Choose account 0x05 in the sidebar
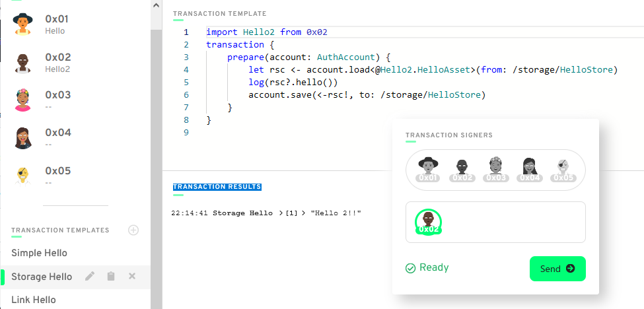Screen dimensions: 644x309 click(57, 175)
